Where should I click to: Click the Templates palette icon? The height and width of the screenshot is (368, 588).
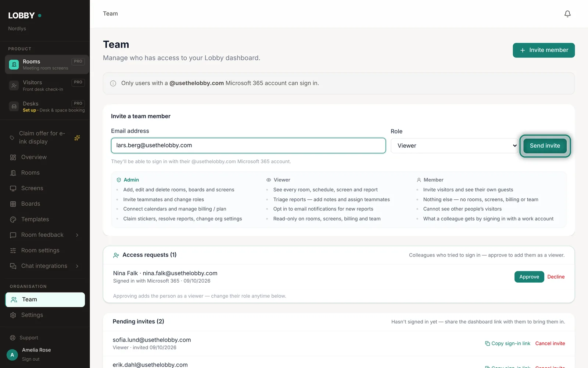[x=13, y=219]
